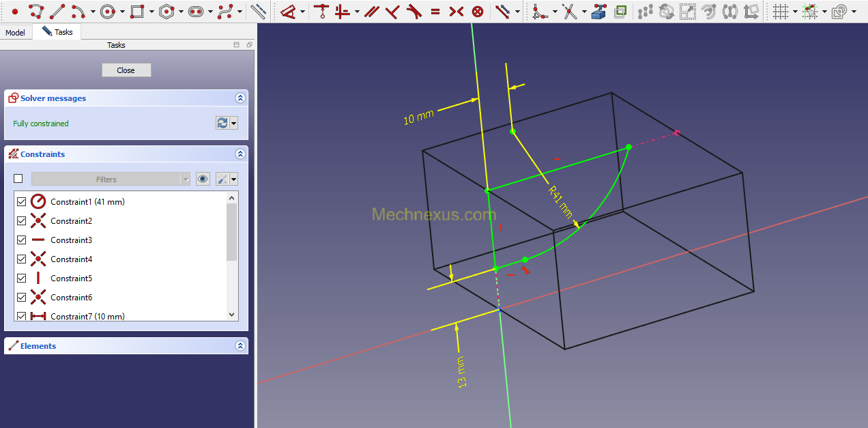Toggle the constraints visibility eye button
This screenshot has height=428, width=868.
[203, 179]
